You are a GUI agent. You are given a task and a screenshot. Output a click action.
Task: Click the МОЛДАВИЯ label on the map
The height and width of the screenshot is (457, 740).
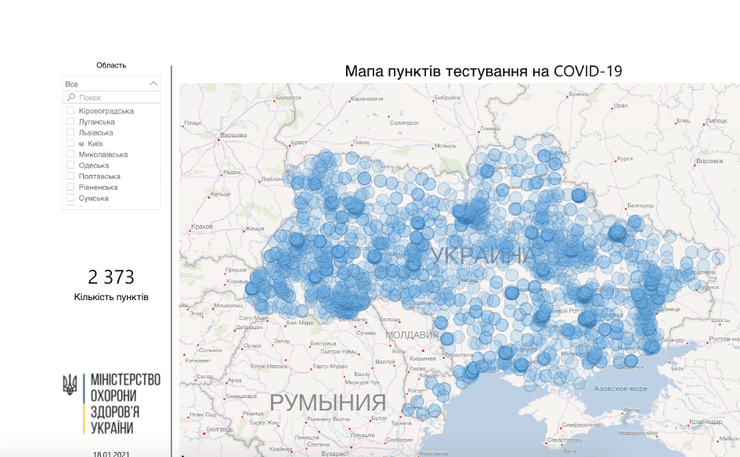[x=413, y=334]
